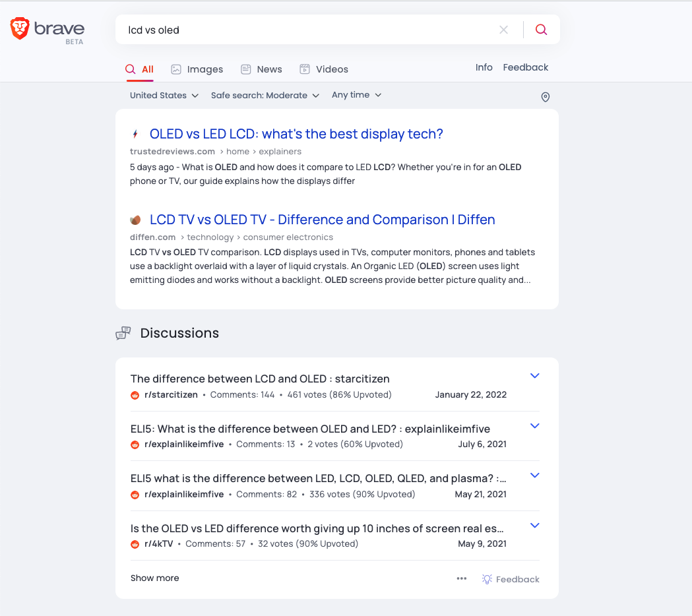Click the location pin icon
Screen dimensions: 692x616
point(546,97)
